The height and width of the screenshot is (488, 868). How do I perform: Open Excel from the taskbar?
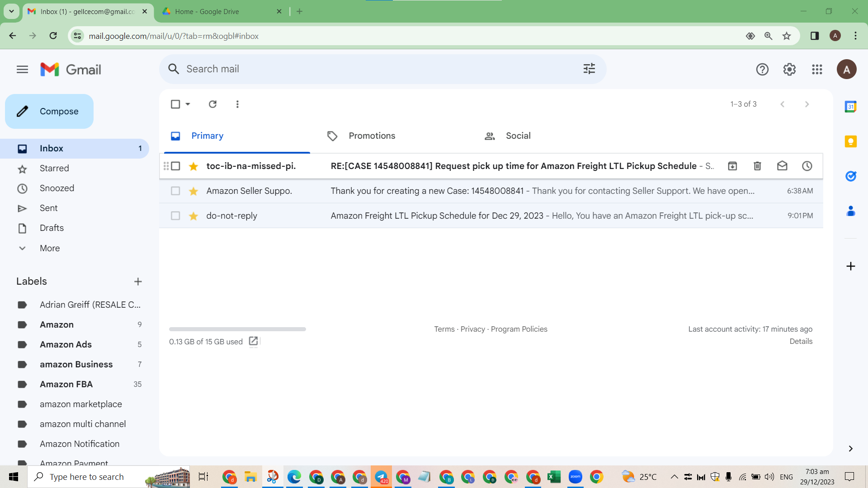pos(554,477)
